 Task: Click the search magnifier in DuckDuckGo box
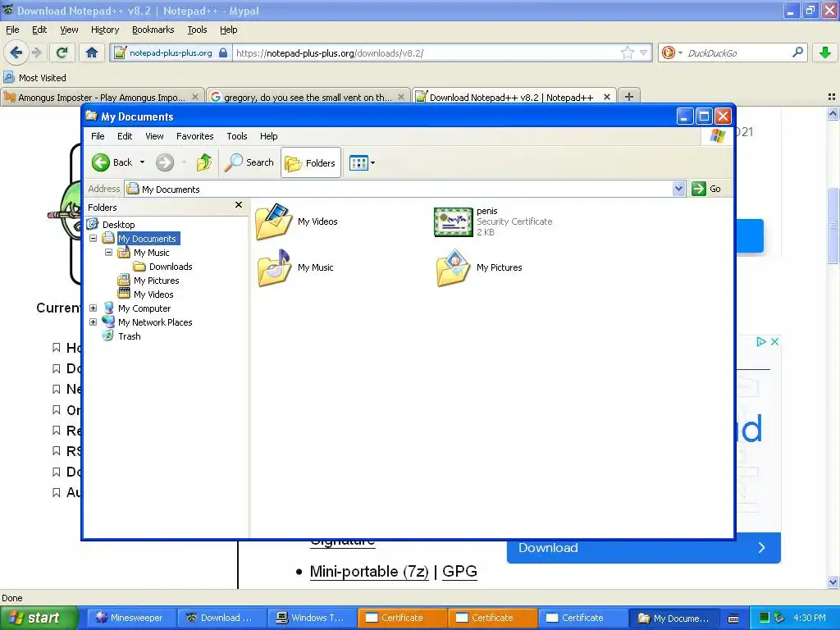[x=797, y=52]
